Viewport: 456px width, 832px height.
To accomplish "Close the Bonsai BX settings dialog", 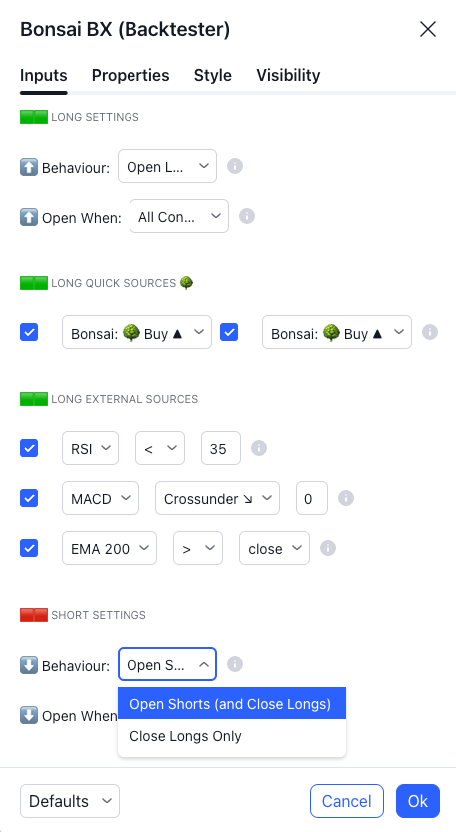I will pos(428,30).
